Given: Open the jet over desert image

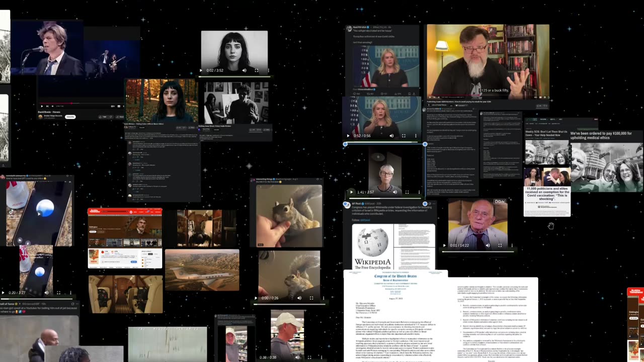Looking at the screenshot, I should point(202,269).
